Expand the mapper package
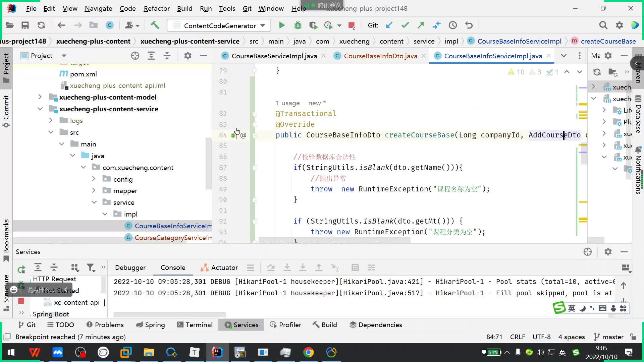This screenshot has width=644, height=362. tap(94, 191)
